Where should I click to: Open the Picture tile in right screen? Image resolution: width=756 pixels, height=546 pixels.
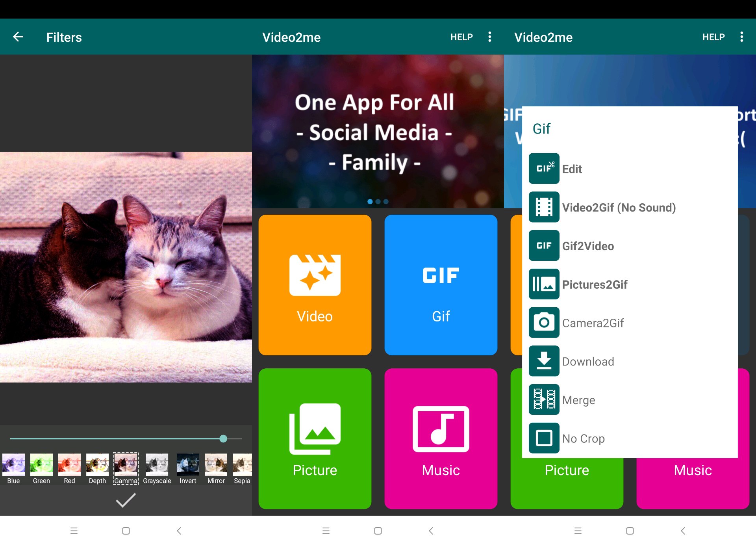(x=567, y=484)
